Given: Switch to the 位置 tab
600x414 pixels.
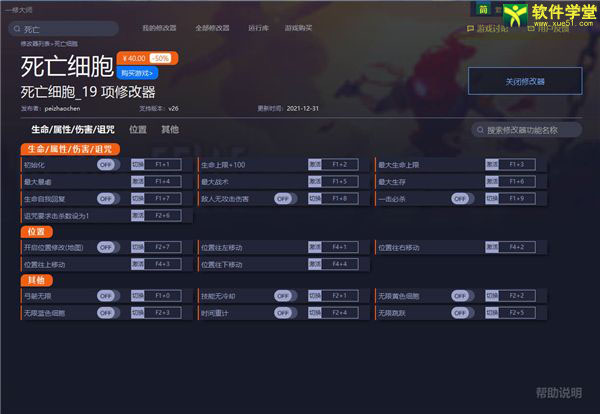Looking at the screenshot, I should [138, 130].
